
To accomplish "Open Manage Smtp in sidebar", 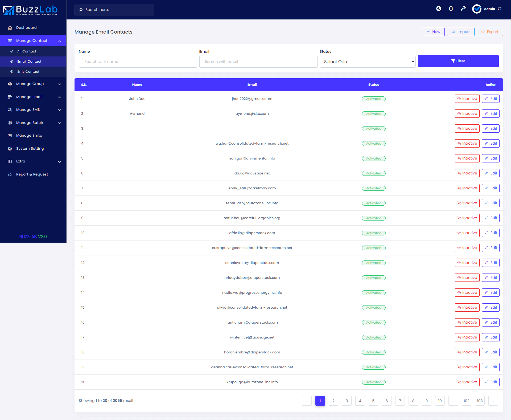I will click(29, 136).
